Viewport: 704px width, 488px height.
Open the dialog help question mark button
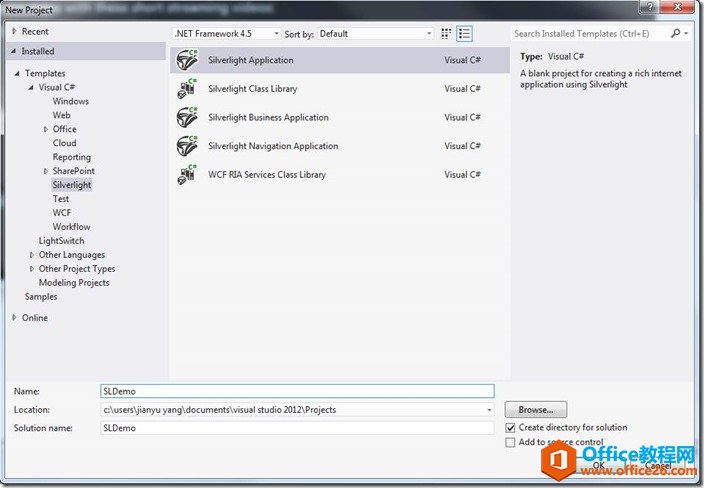click(x=649, y=7)
